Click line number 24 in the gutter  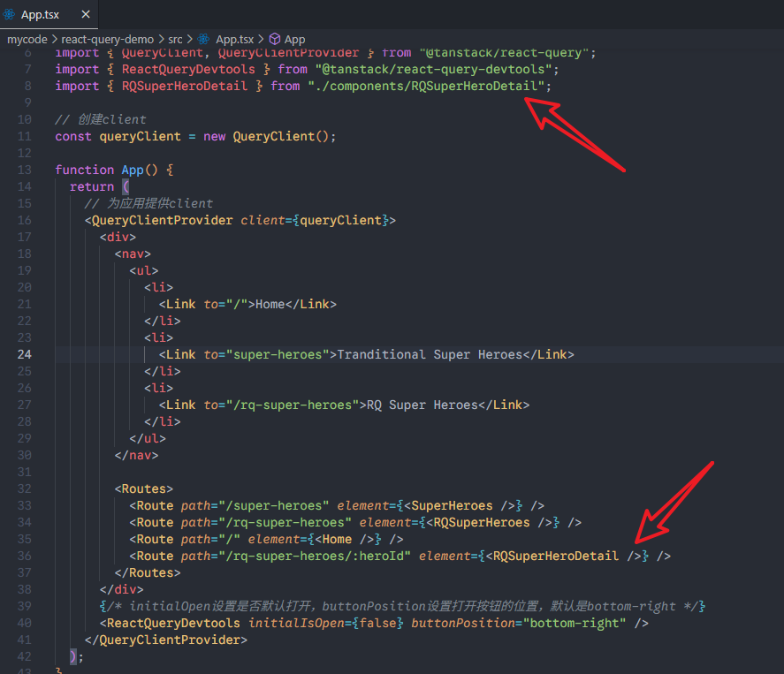24,354
